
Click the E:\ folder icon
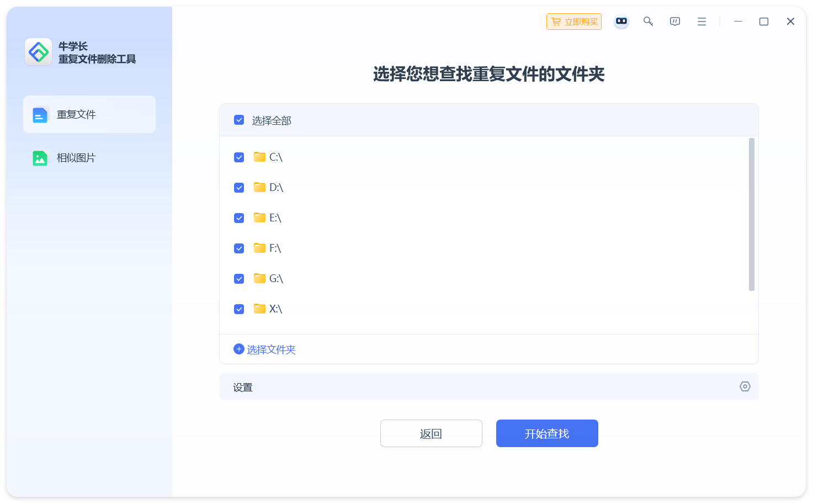[259, 217]
